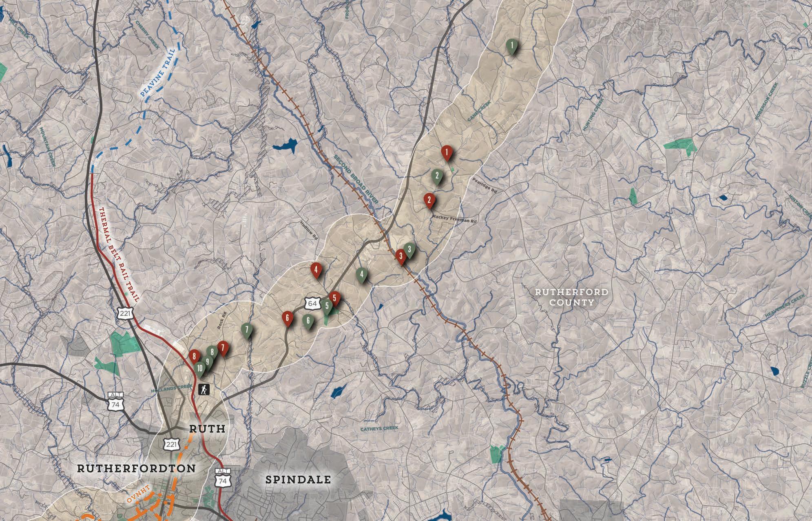Click red marker number 4
This screenshot has height=521, width=812.
coord(316,269)
